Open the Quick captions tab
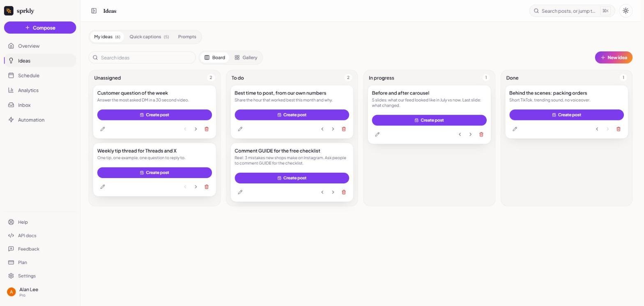This screenshot has height=306, width=644. pyautogui.click(x=149, y=37)
